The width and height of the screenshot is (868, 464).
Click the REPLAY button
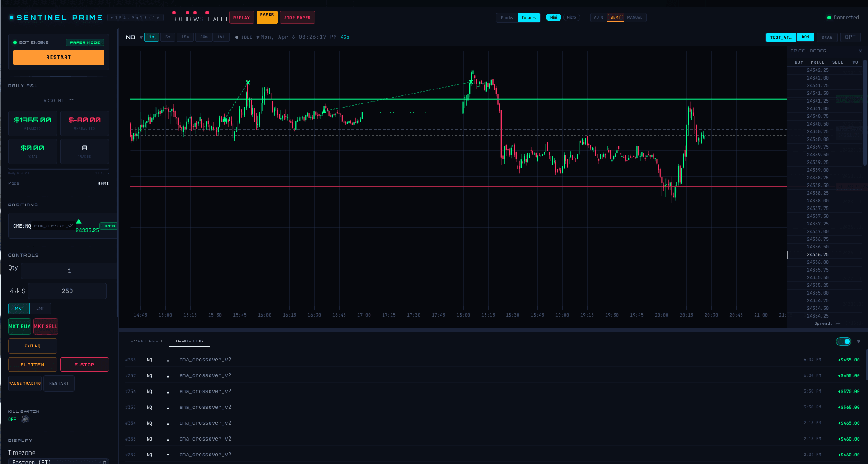coord(242,18)
